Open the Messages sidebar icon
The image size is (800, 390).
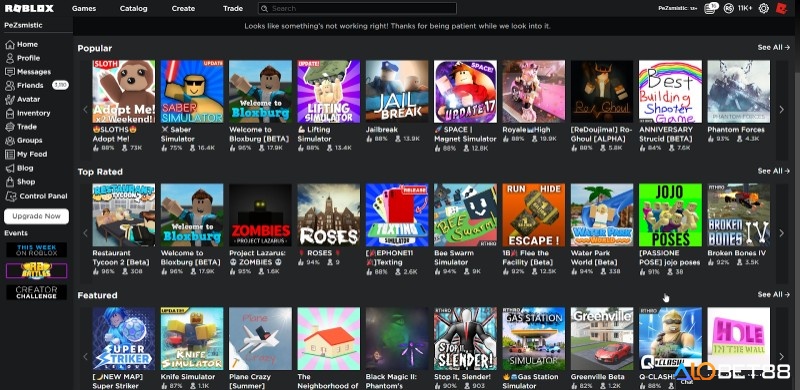(10, 72)
